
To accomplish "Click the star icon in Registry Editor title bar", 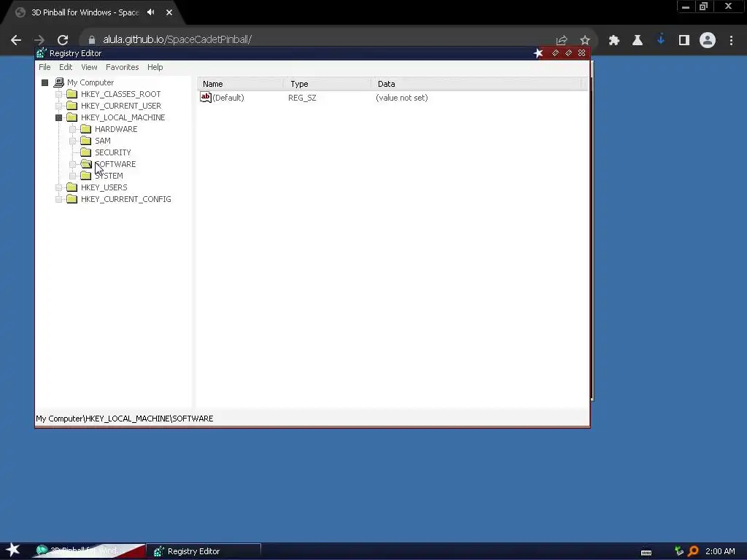I will click(538, 52).
